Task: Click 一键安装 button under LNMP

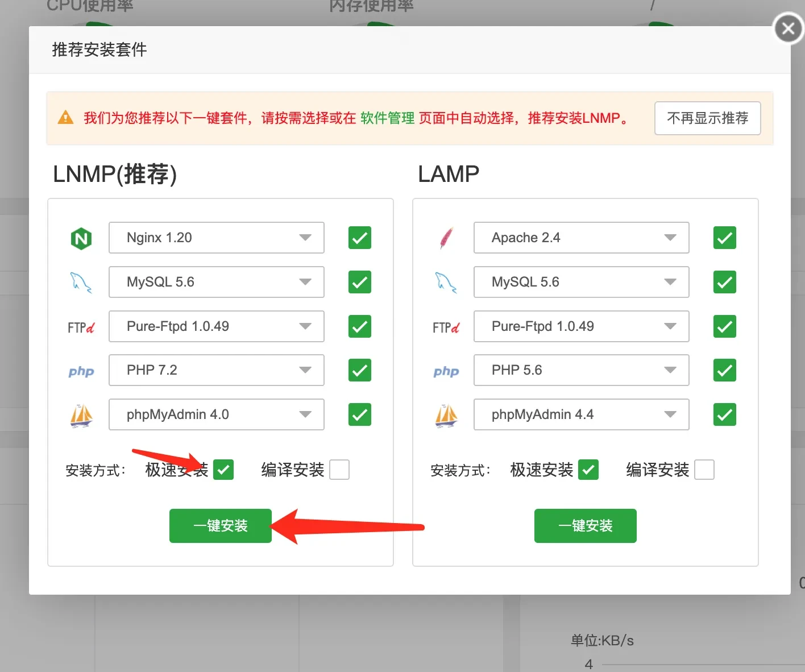Action: pyautogui.click(x=221, y=526)
